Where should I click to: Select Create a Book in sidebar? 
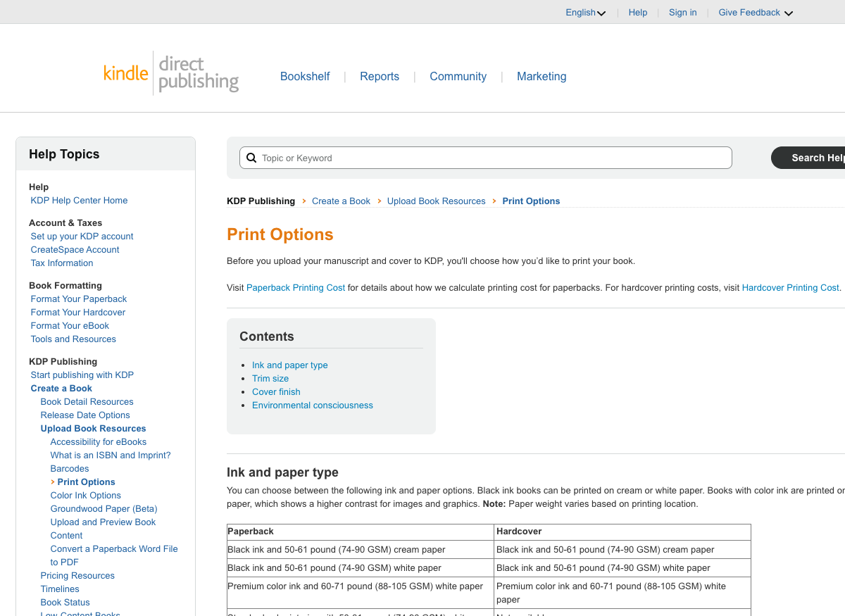coord(61,388)
